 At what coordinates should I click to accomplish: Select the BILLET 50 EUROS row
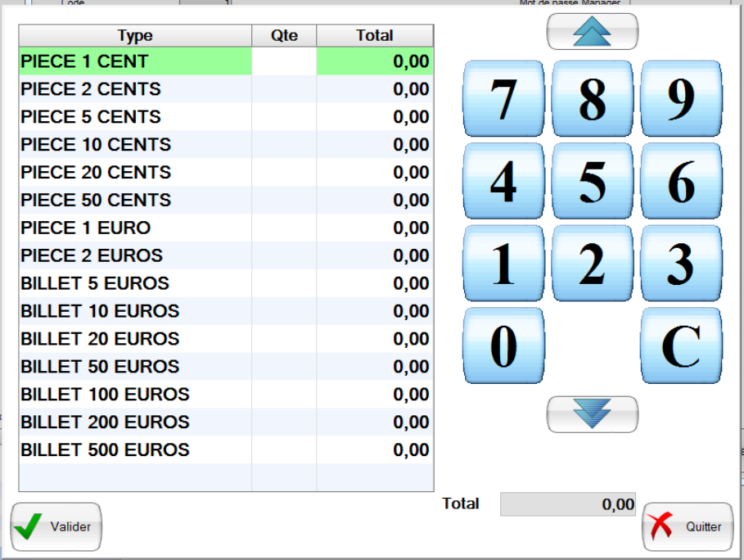pos(135,367)
